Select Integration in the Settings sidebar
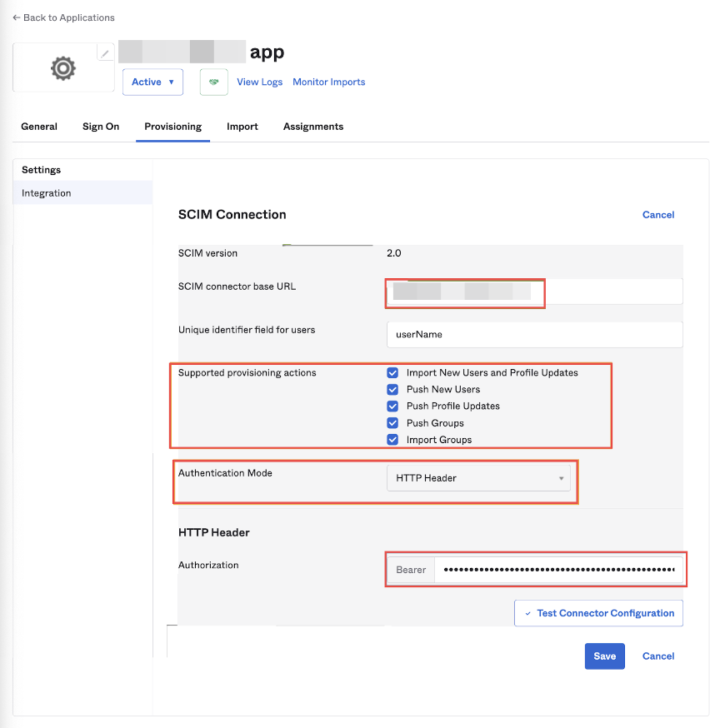 tap(82, 192)
